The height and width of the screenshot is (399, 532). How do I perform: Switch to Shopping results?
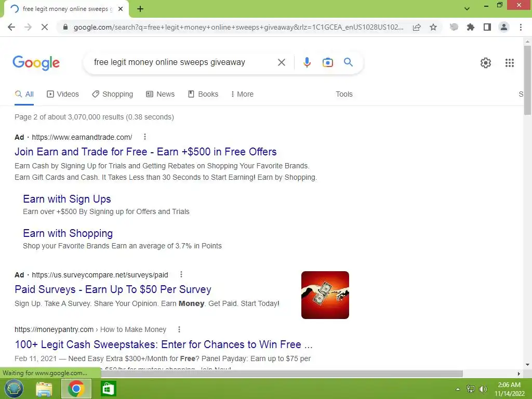(112, 95)
